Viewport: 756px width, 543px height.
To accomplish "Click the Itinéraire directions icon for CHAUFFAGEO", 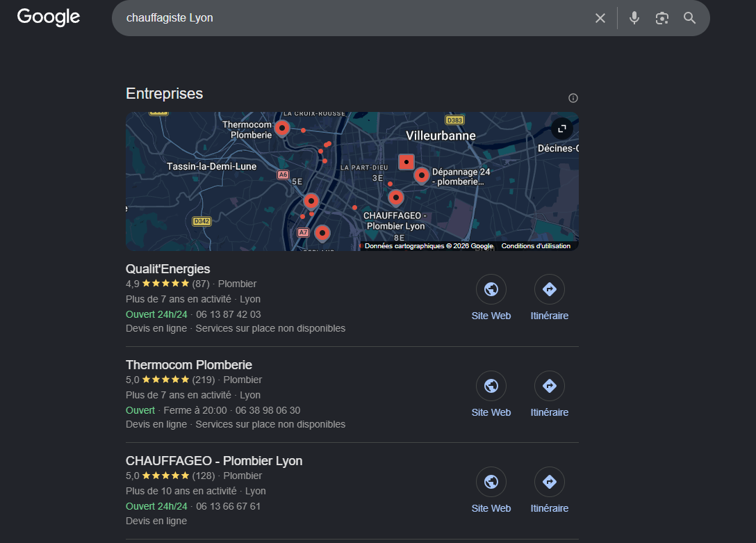I will [549, 482].
